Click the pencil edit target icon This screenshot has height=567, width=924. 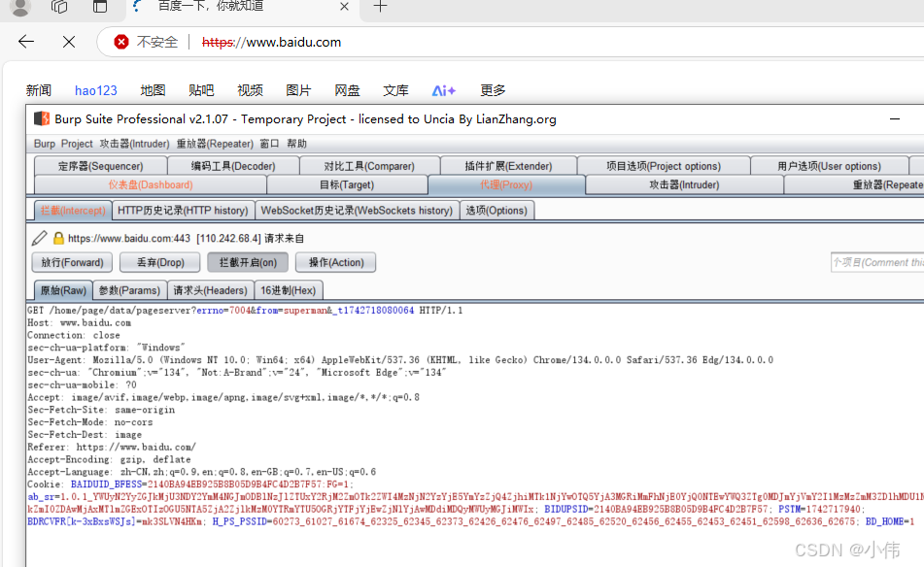(40, 238)
